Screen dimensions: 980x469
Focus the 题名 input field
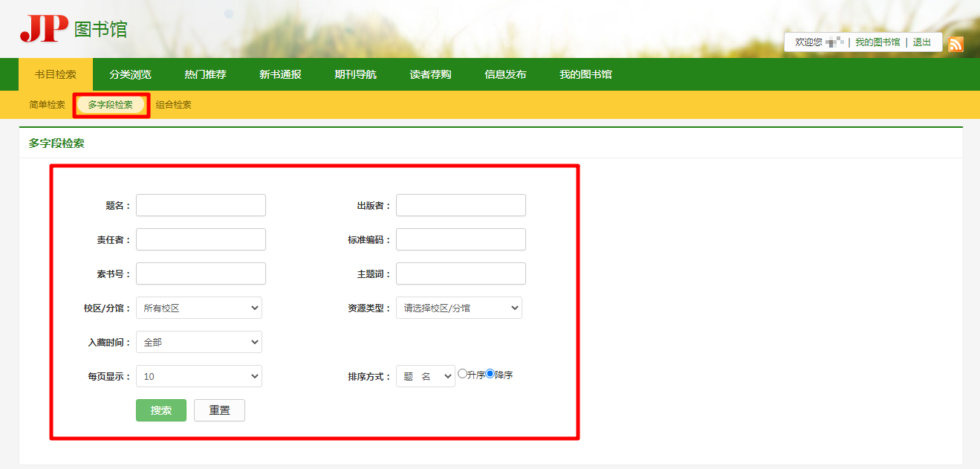pyautogui.click(x=201, y=205)
